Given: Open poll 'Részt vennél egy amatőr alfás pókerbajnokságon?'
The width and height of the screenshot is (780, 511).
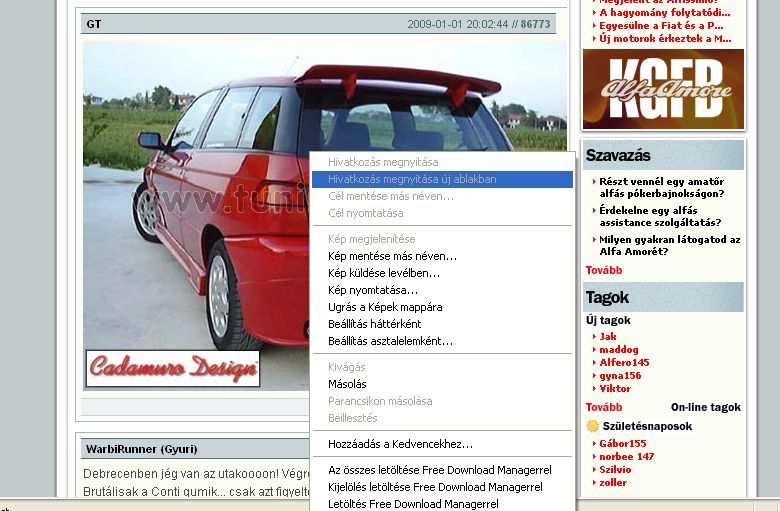Looking at the screenshot, I should 662,188.
